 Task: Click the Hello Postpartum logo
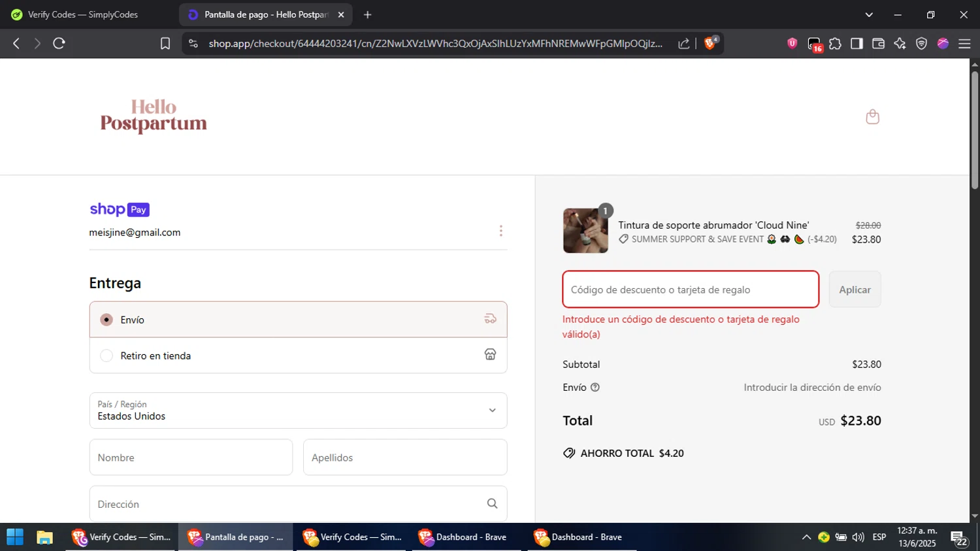pos(154,116)
